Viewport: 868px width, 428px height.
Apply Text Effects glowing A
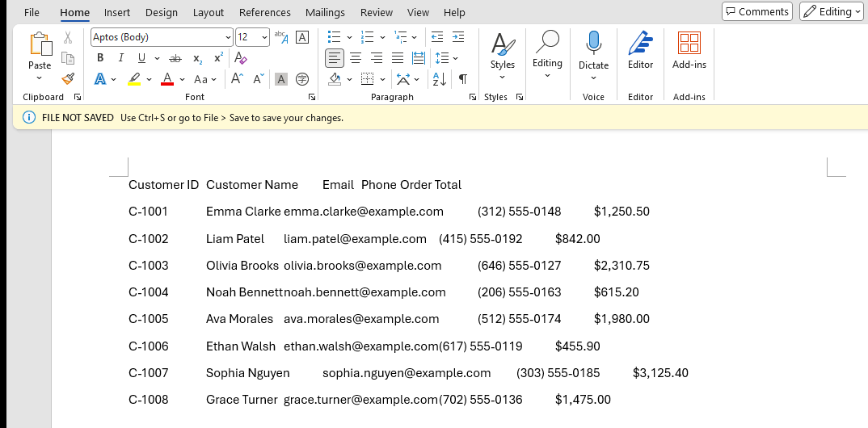tap(100, 79)
